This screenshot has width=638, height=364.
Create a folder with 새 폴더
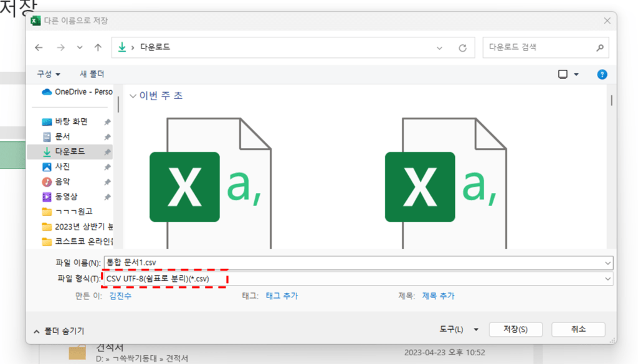click(92, 74)
